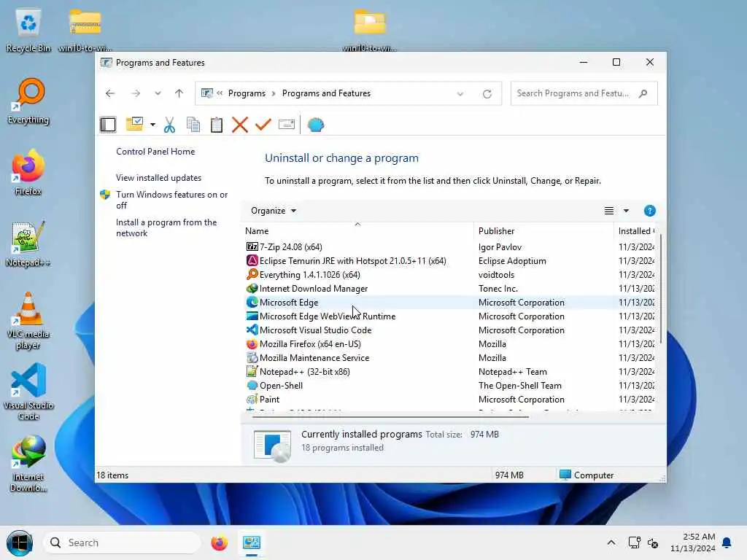Click the arrow after Programs breadcrumb
This screenshot has width=747, height=560.
274,93
